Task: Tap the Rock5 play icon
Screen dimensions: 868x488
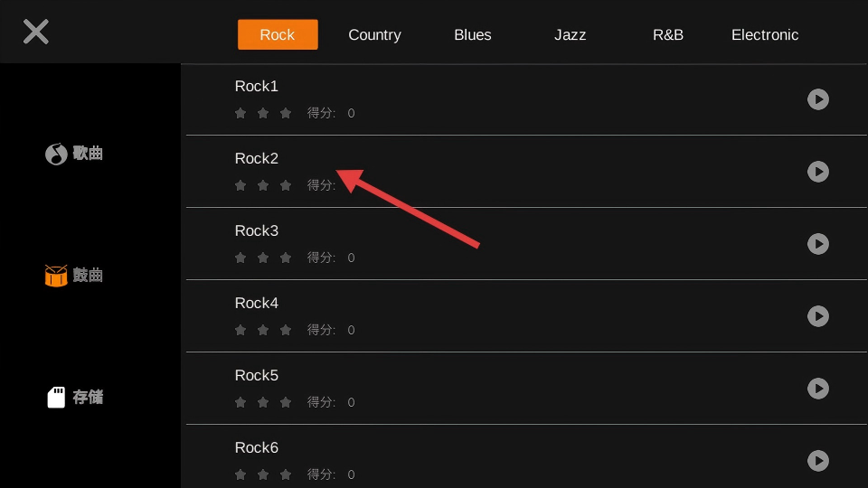Action: pos(817,389)
